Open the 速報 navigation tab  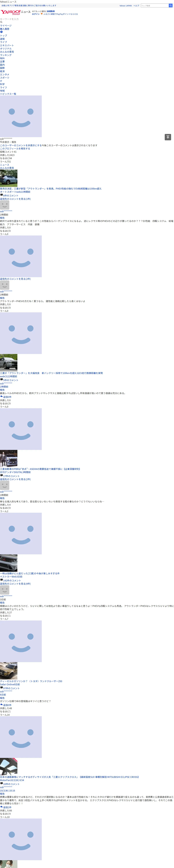[x=2, y=39]
